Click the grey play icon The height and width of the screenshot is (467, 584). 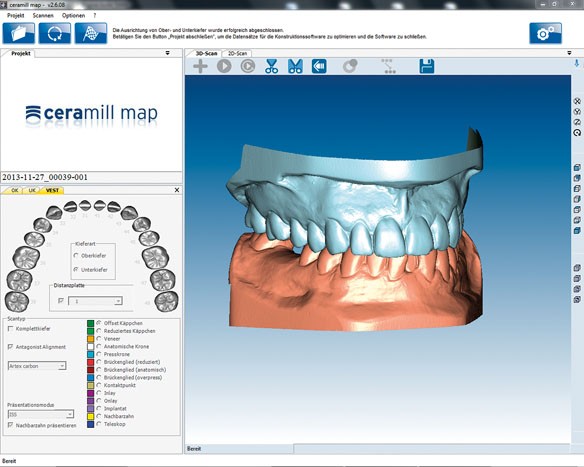224,66
